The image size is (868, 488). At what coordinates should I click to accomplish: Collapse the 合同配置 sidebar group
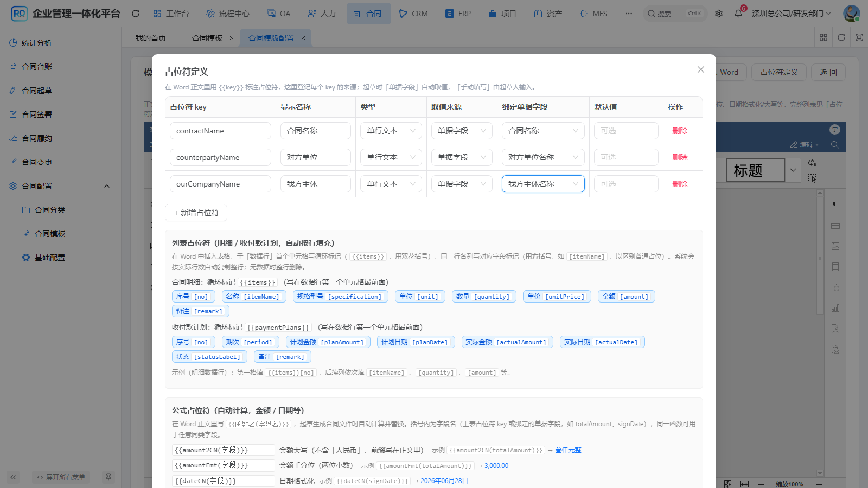[60, 186]
